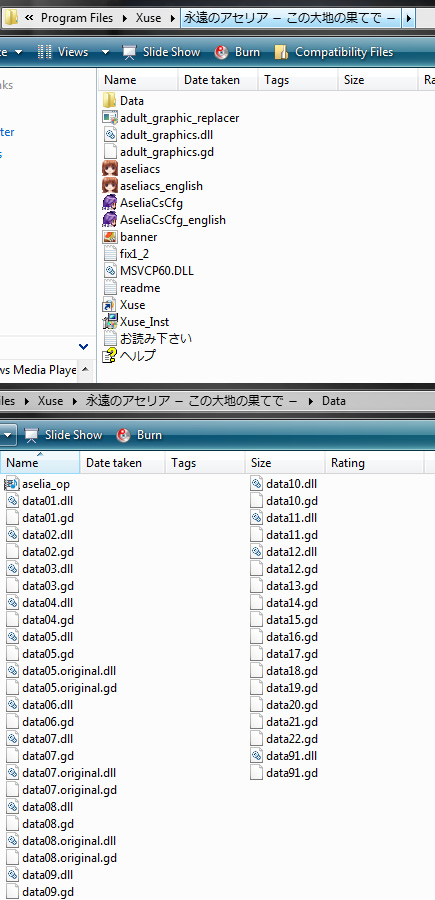Viewport: 435px width, 900px height.
Task: Select adult_graphic_replacer application icon
Action: (x=110, y=118)
